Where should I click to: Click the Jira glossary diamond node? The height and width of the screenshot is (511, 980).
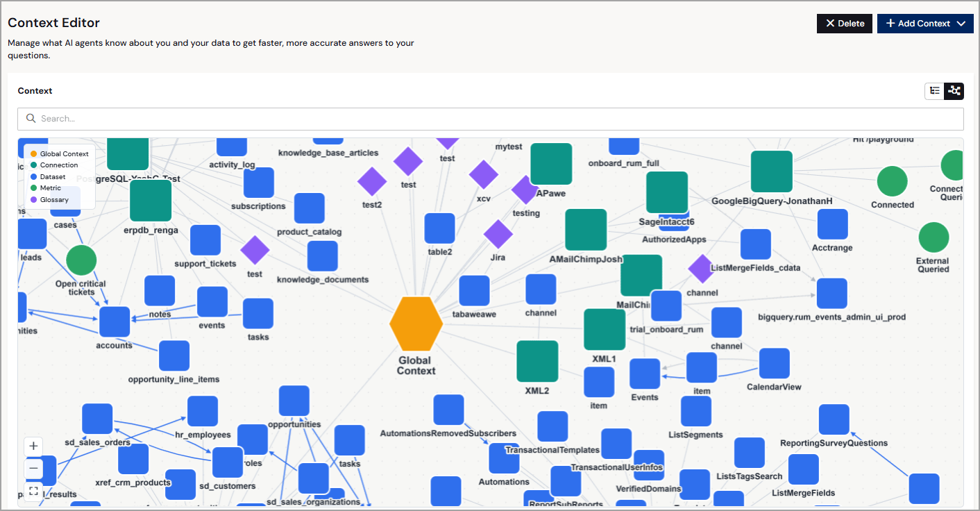click(x=498, y=234)
